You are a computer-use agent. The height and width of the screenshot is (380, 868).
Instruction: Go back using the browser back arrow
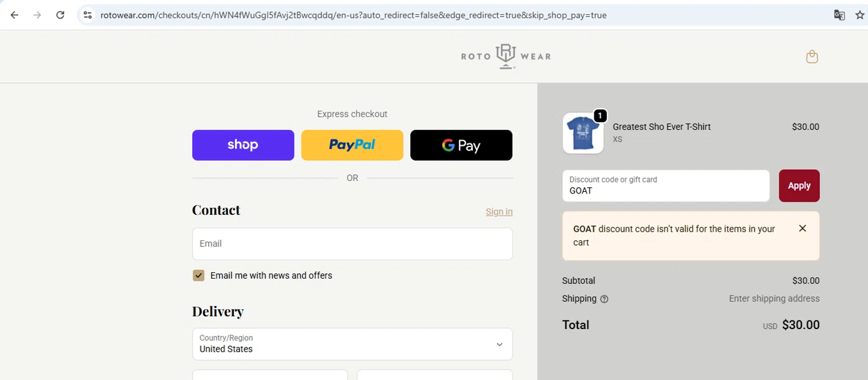(x=14, y=15)
